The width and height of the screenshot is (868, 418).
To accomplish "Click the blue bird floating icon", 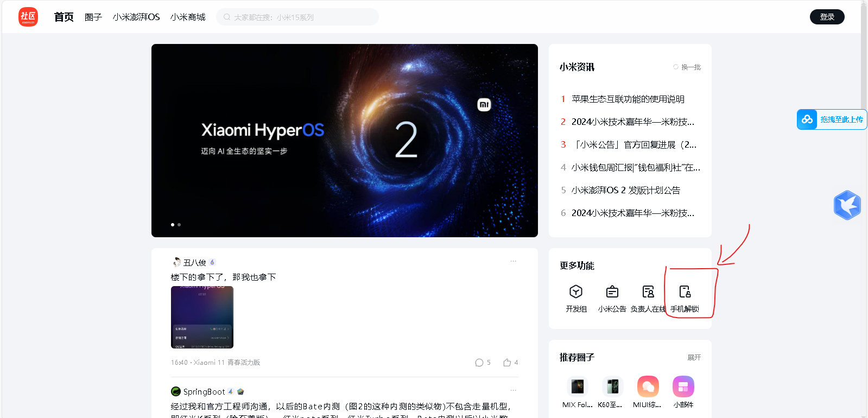I will pos(847,205).
